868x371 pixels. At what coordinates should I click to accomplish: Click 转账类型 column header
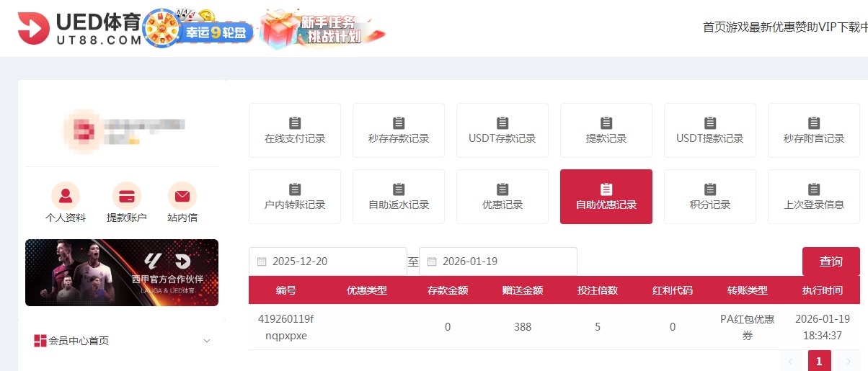pyautogui.click(x=748, y=290)
